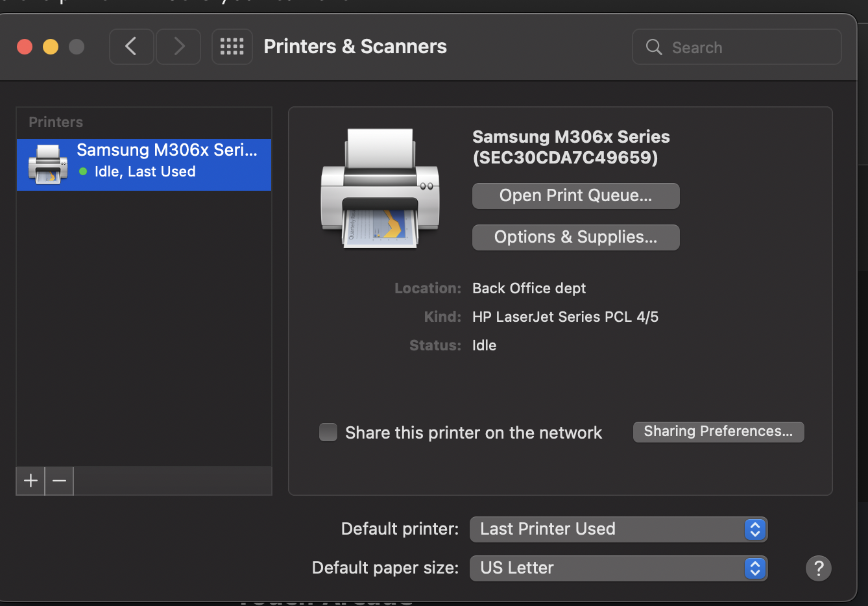Open the Default paper size dropdown

coord(618,568)
